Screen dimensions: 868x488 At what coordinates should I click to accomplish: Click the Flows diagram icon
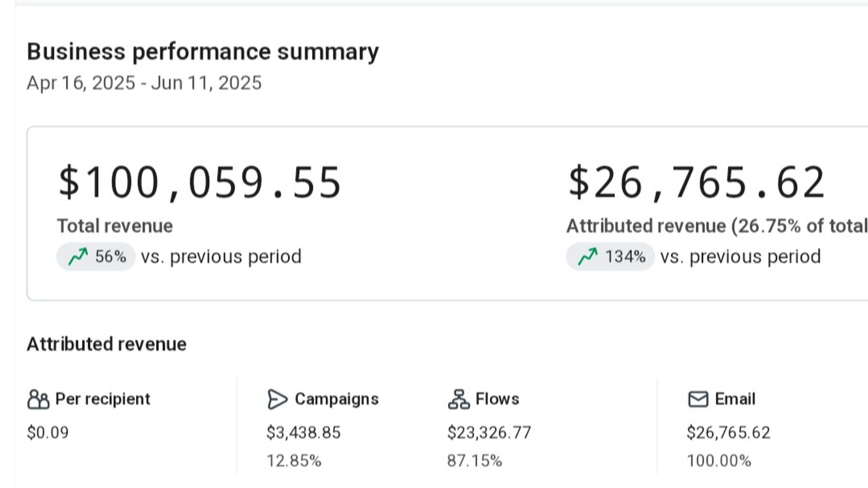click(459, 399)
